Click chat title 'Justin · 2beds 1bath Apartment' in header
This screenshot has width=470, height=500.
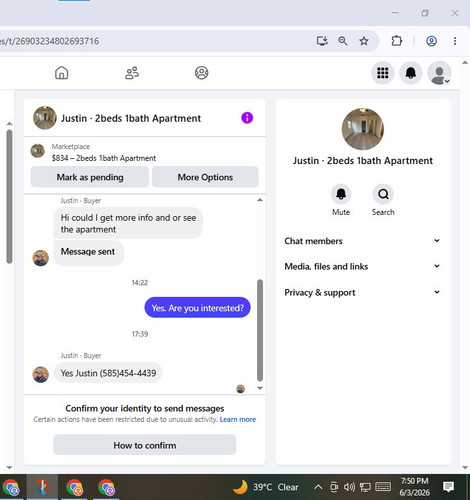click(x=131, y=118)
